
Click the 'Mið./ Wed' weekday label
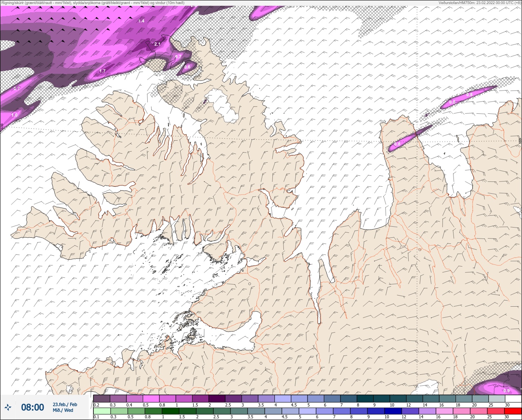[63, 410]
